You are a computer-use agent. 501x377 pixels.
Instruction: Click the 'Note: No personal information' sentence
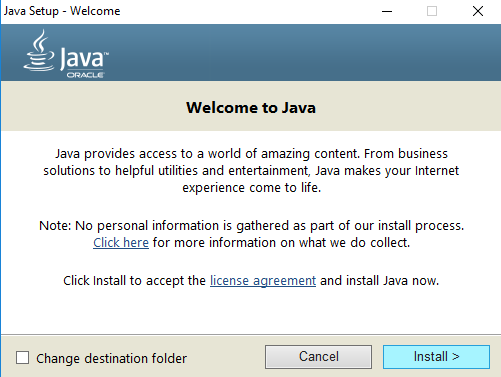[x=251, y=226]
